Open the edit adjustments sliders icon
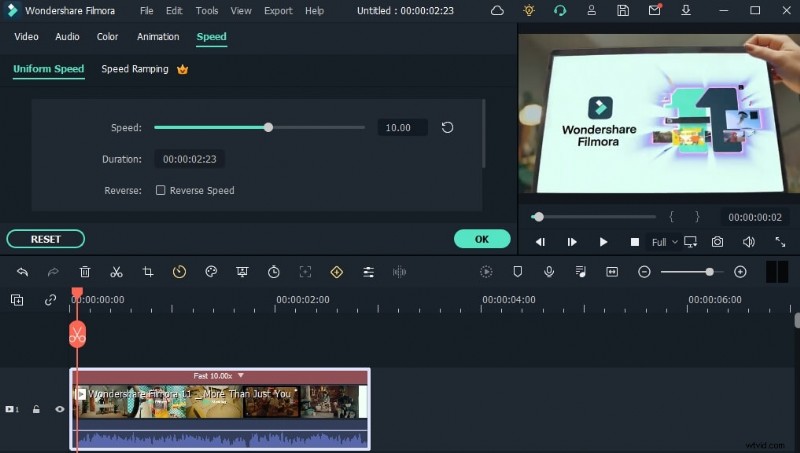This screenshot has width=800, height=453. tap(368, 272)
